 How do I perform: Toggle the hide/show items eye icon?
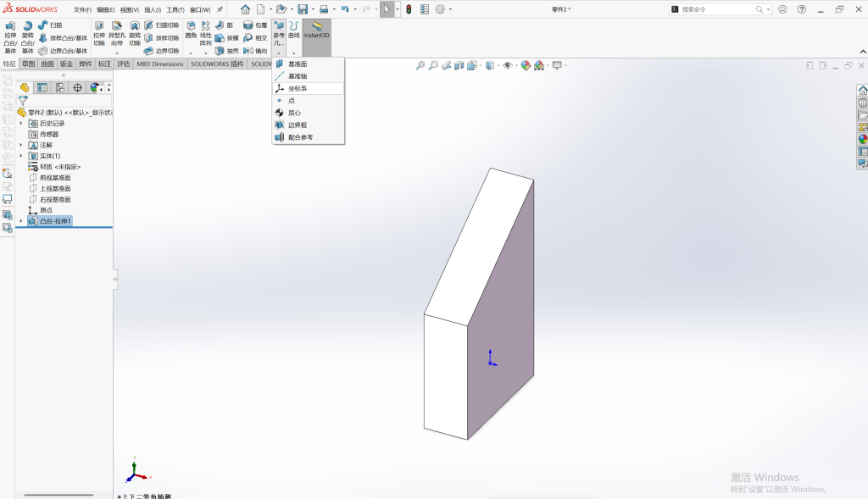507,65
